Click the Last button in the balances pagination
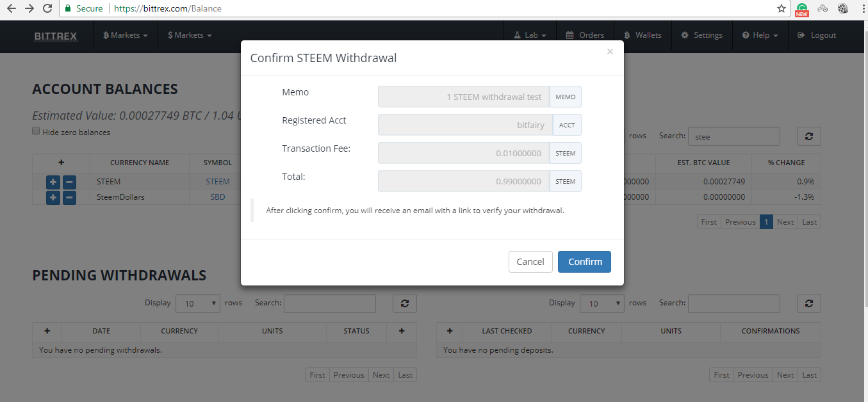 tap(810, 222)
